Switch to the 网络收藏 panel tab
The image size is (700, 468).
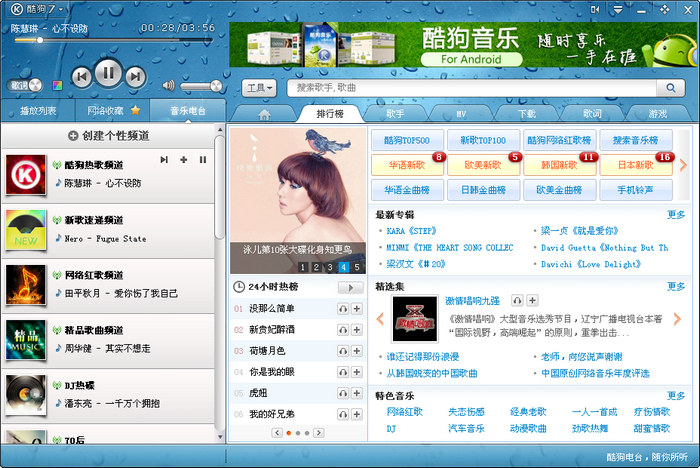click(112, 111)
